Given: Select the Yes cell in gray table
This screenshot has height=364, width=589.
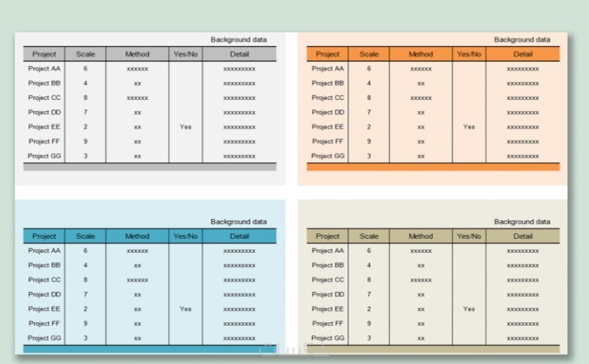Looking at the screenshot, I should click(186, 126).
